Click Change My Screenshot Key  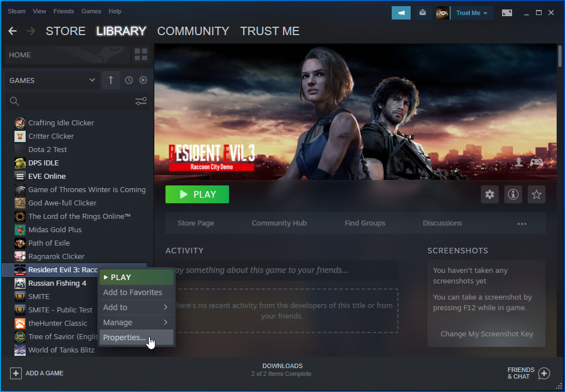487,334
